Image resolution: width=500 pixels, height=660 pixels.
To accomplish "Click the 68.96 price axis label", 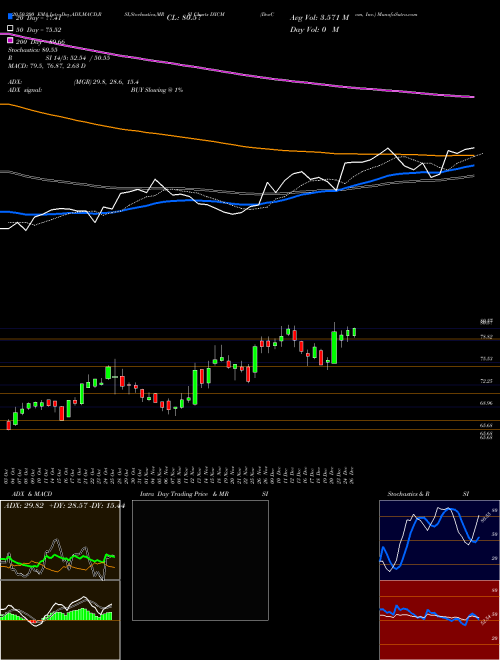I will (487, 403).
